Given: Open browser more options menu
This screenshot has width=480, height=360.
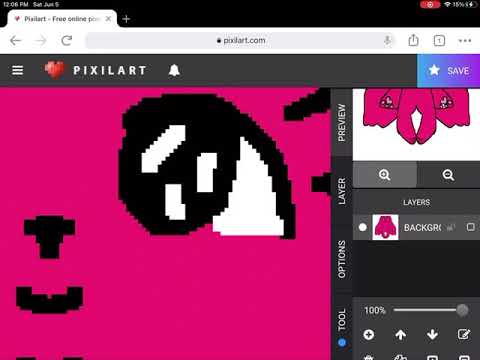Looking at the screenshot, I should (x=465, y=41).
